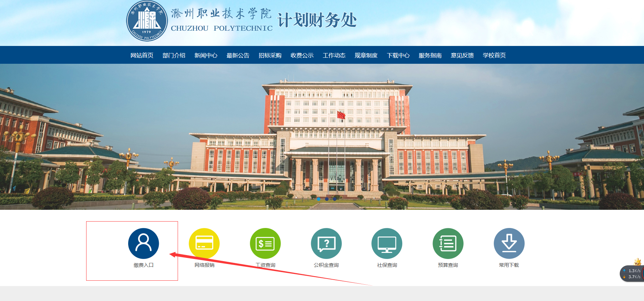Screen dimensions: 644x301
Task: Select the second carousel dot on banner
Action: [x=327, y=199]
